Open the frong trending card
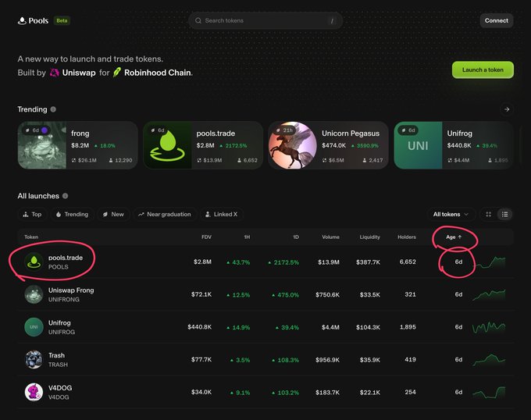This screenshot has width=531, height=420. tap(77, 145)
